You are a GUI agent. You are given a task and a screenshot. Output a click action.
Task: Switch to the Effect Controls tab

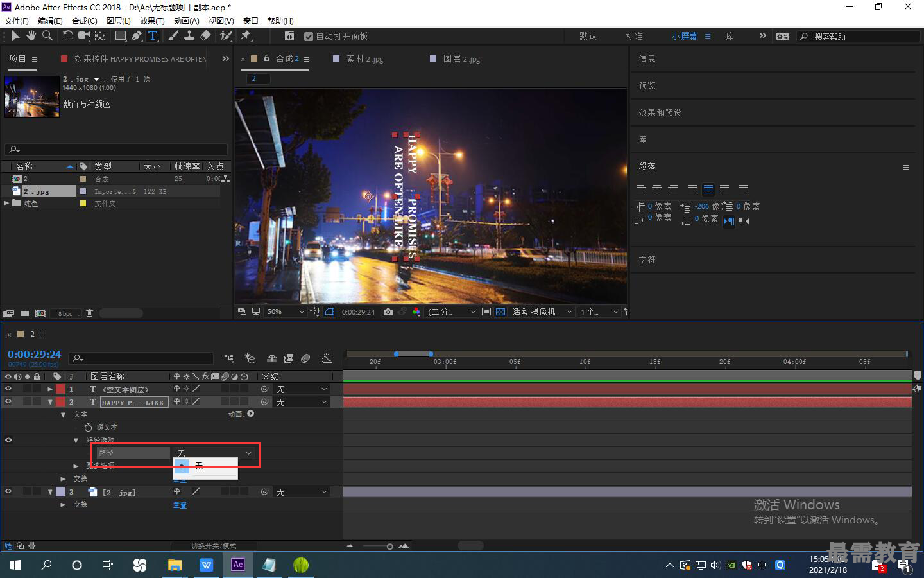click(140, 58)
